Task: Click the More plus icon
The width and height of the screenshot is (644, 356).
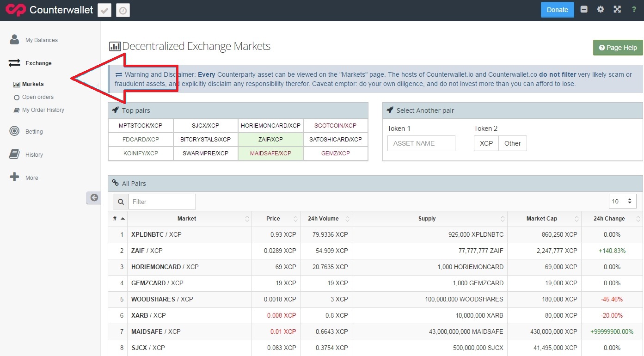Action: [14, 177]
